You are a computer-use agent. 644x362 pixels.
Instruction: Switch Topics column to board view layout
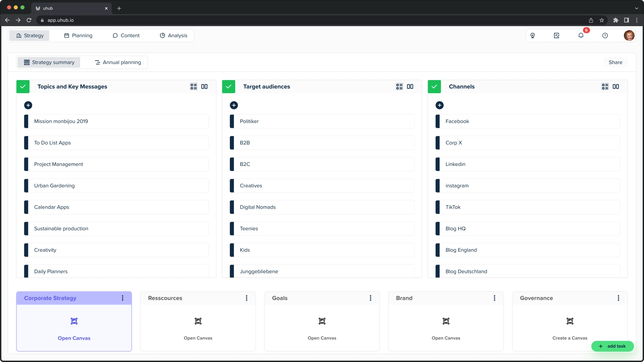(204, 86)
